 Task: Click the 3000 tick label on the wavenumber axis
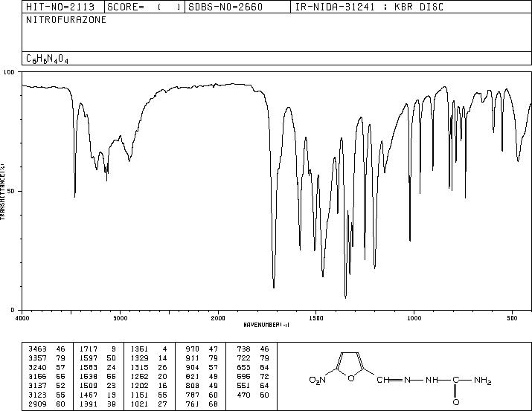point(120,318)
